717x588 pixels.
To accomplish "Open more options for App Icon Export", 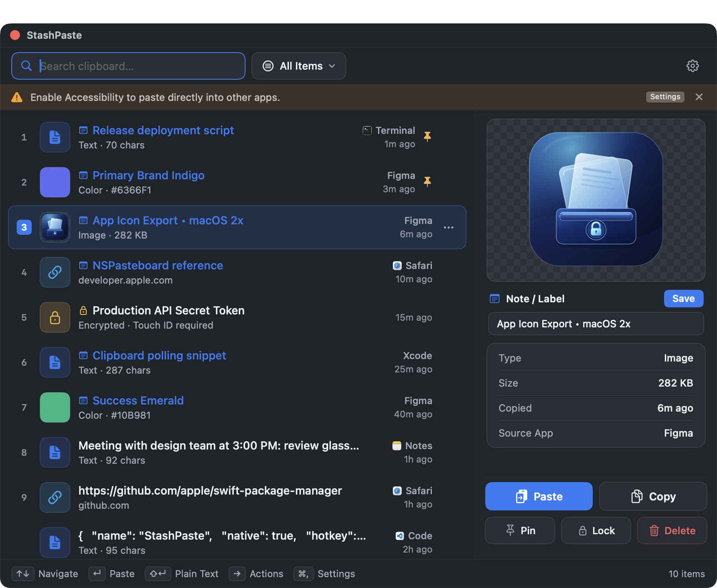I will click(x=449, y=227).
